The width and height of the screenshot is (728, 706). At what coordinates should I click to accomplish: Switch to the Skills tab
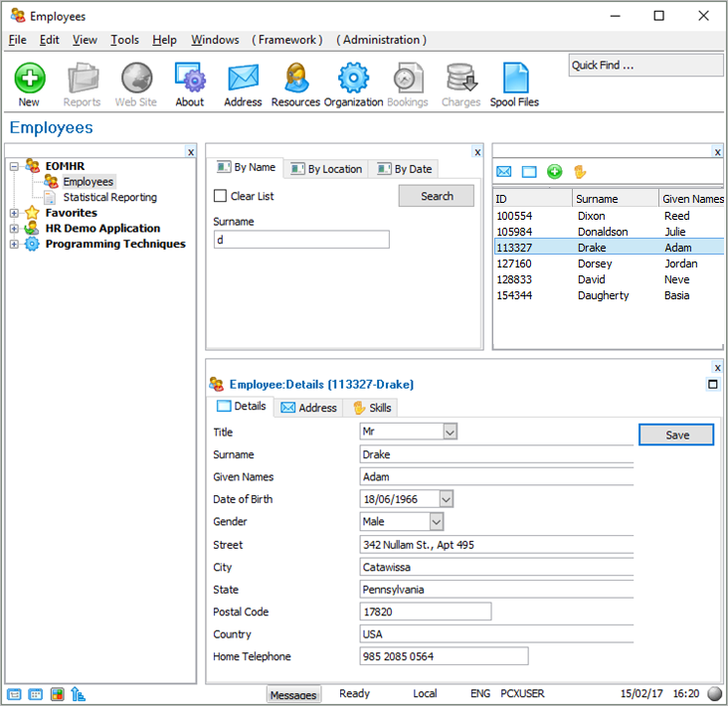(x=371, y=408)
